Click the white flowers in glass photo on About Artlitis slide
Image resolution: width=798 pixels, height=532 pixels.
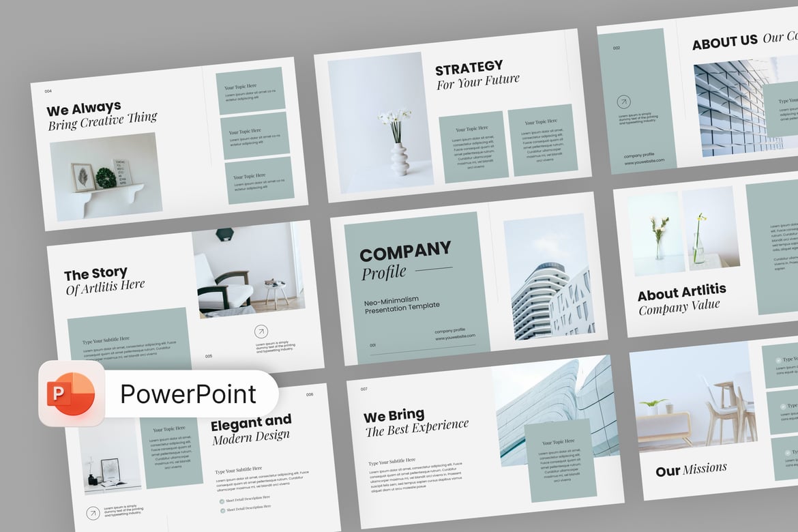click(657, 234)
